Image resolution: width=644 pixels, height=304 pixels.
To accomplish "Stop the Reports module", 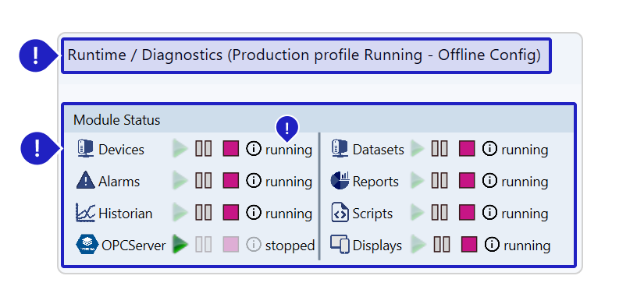I will tap(467, 181).
